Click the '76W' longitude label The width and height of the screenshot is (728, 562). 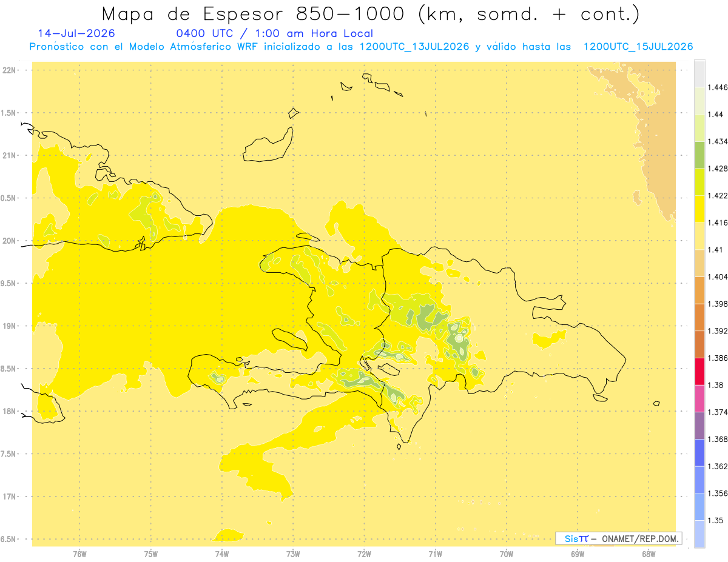click(79, 554)
